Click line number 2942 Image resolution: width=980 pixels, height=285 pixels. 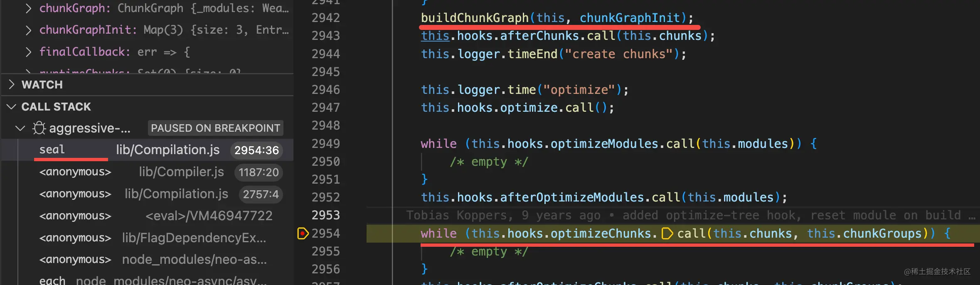[326, 18]
